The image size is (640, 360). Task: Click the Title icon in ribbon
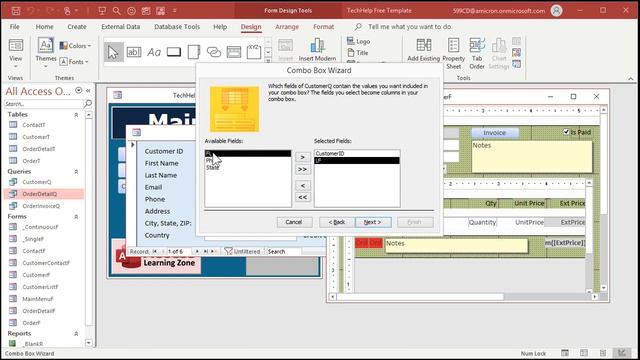358,53
